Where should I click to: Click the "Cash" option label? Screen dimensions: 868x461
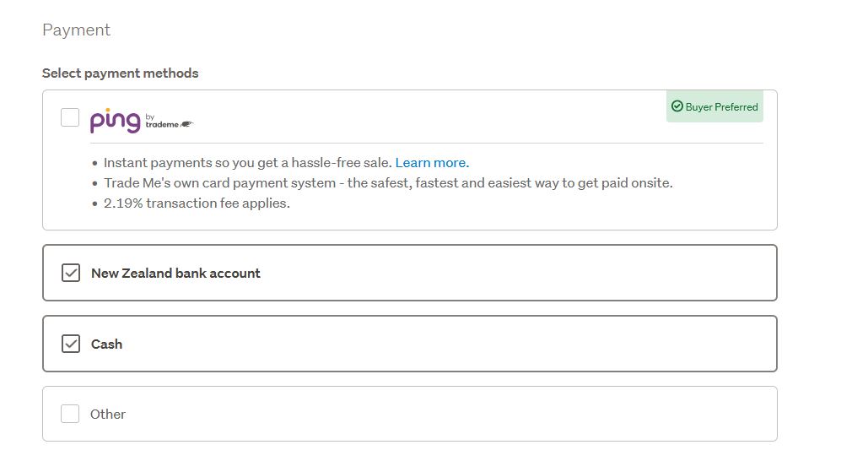(106, 344)
